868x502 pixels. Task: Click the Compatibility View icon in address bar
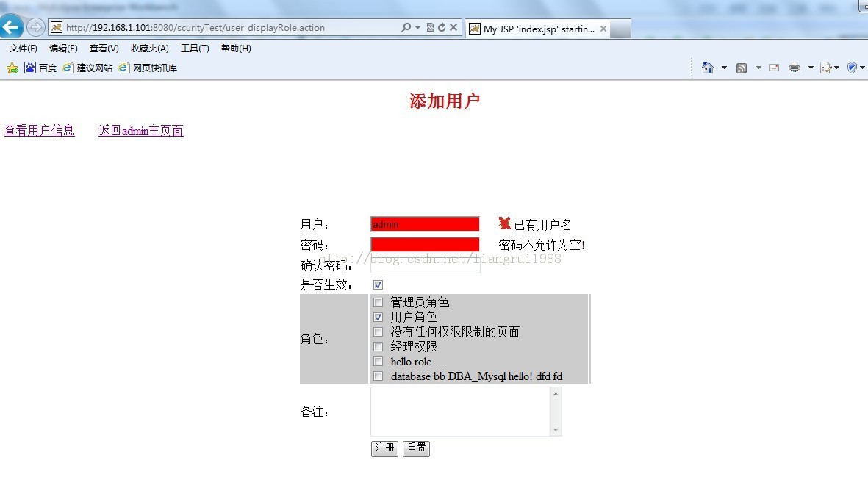pyautogui.click(x=430, y=26)
